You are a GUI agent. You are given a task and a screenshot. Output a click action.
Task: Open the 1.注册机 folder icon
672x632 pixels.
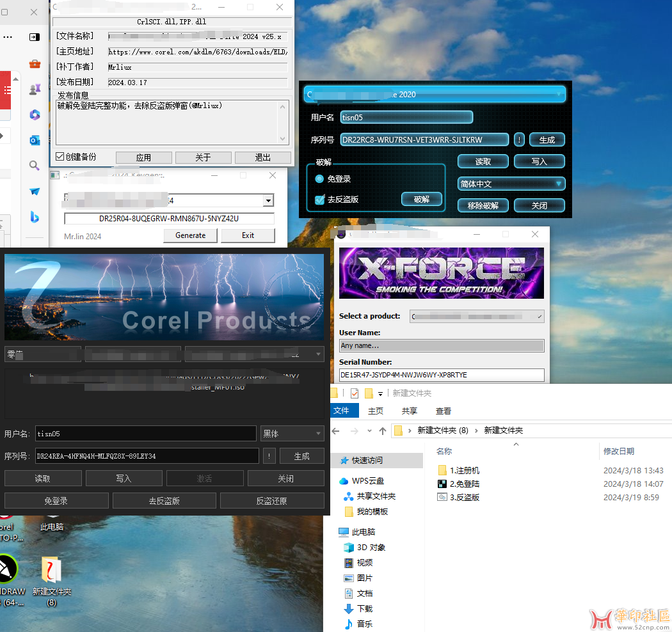pos(442,470)
